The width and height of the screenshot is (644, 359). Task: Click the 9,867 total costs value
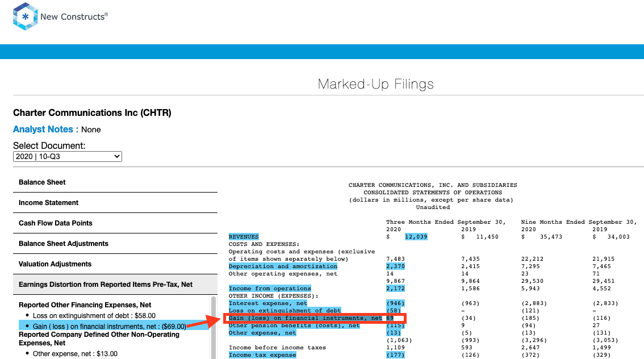point(395,281)
